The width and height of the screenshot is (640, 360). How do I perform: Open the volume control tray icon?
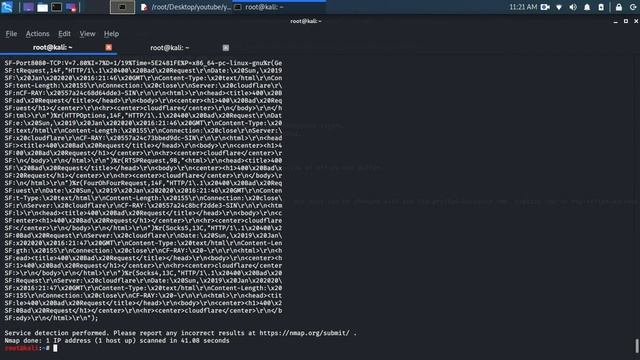tap(573, 7)
